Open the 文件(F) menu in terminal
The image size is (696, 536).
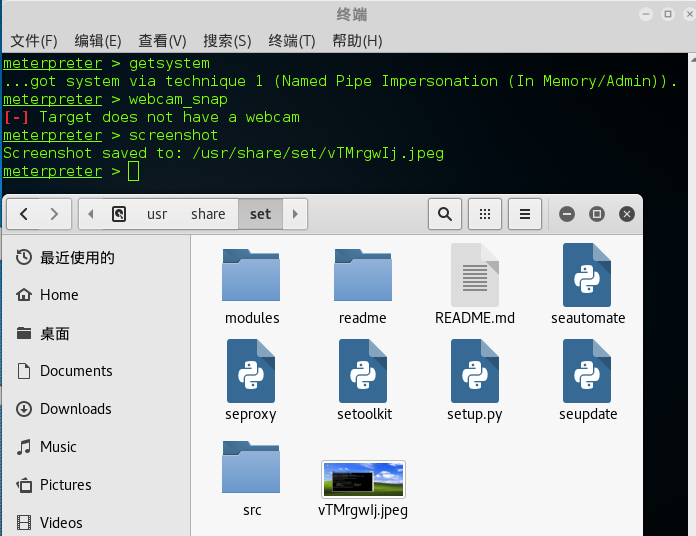click(x=34, y=41)
